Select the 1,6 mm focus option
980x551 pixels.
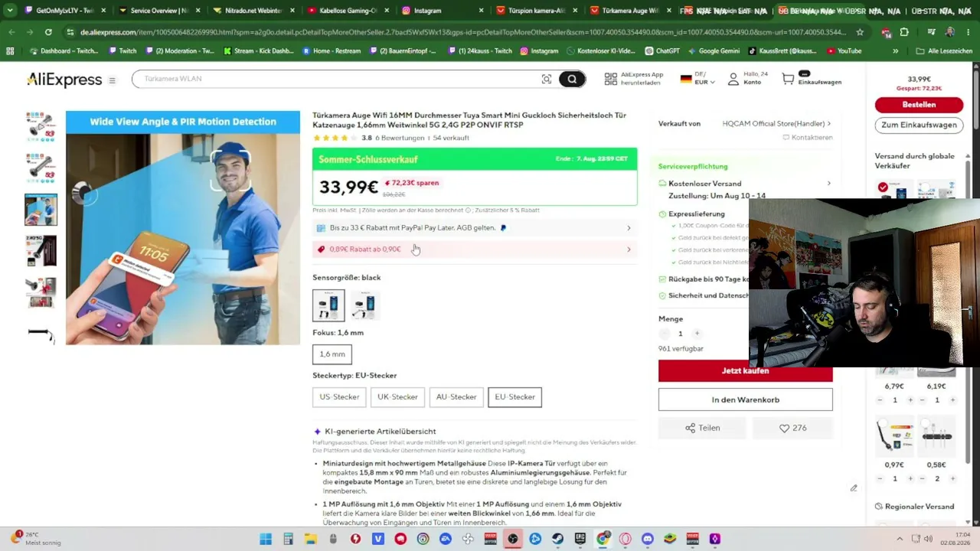(x=332, y=354)
